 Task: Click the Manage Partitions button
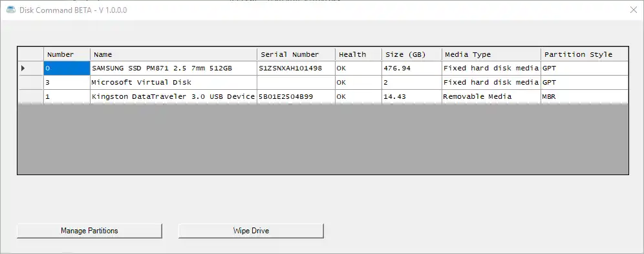pyautogui.click(x=89, y=231)
